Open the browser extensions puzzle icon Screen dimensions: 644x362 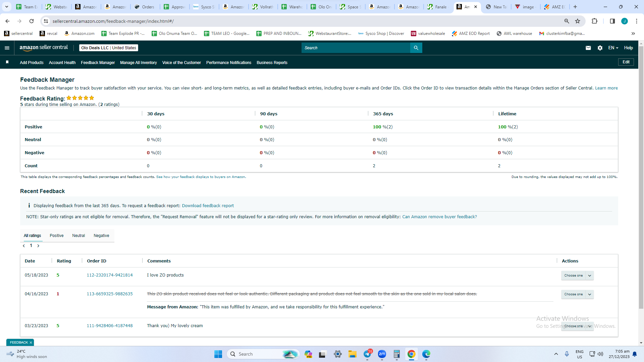(x=594, y=21)
